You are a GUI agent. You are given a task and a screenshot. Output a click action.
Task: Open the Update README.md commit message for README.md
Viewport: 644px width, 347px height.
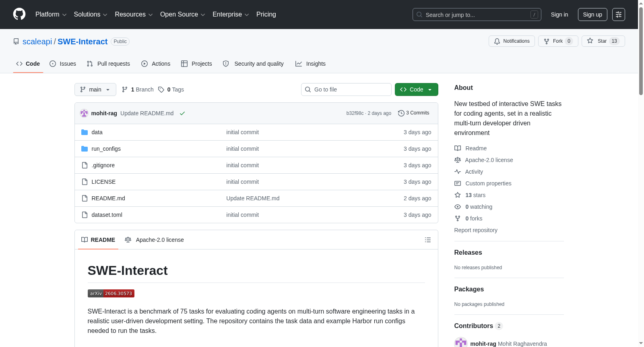(253, 198)
